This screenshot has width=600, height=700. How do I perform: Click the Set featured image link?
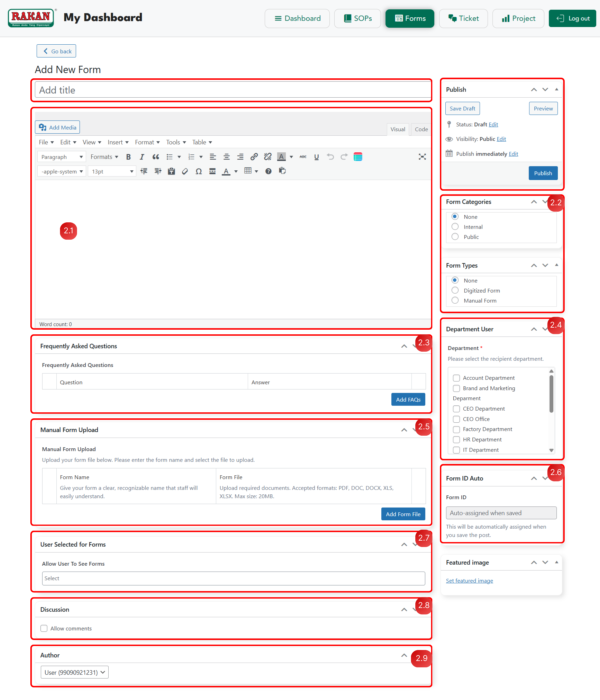[469, 581]
